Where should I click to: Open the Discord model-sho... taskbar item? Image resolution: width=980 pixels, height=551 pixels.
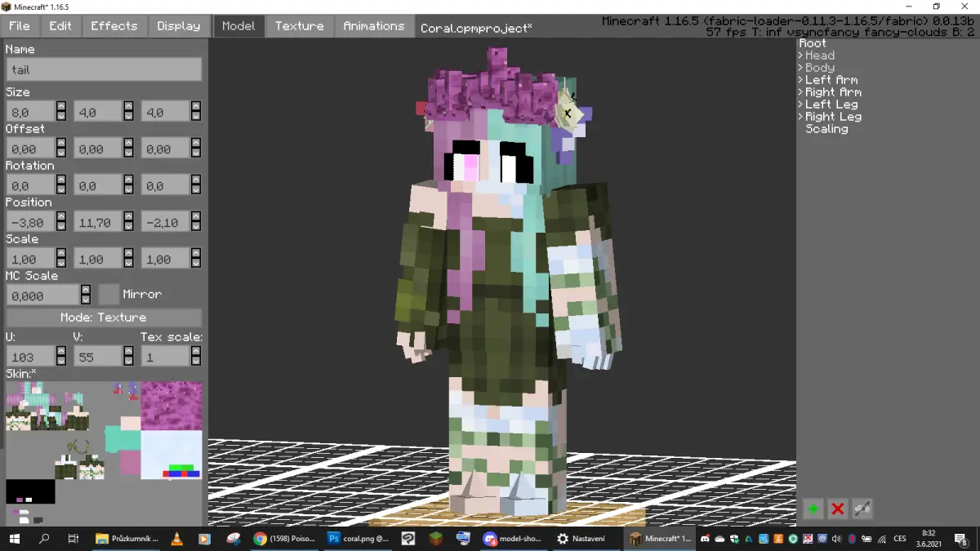513,539
